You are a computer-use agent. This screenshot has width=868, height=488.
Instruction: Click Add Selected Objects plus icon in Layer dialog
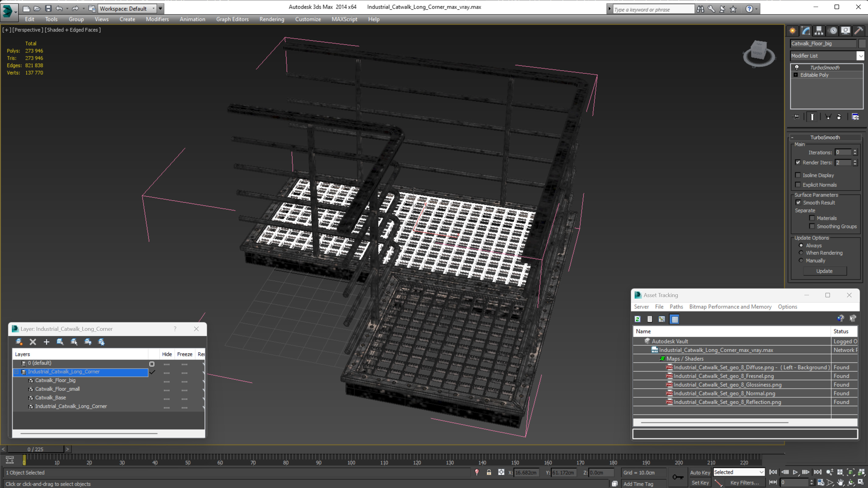tap(47, 342)
